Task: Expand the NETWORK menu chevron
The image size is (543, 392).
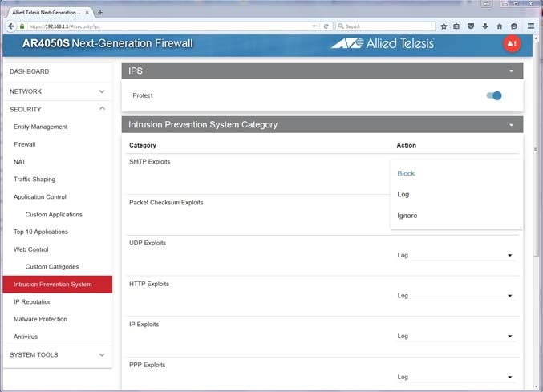Action: point(102,91)
